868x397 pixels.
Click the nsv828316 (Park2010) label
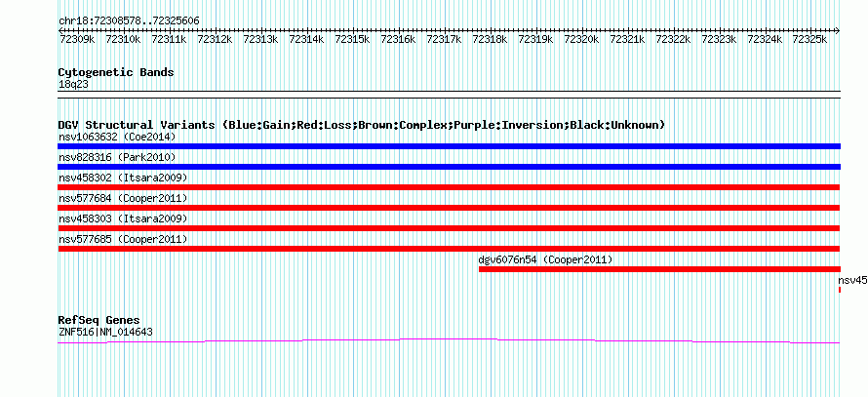(x=117, y=158)
